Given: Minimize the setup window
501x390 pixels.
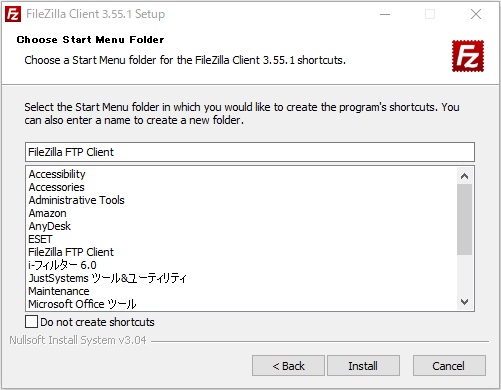Looking at the screenshot, I should click(385, 14).
